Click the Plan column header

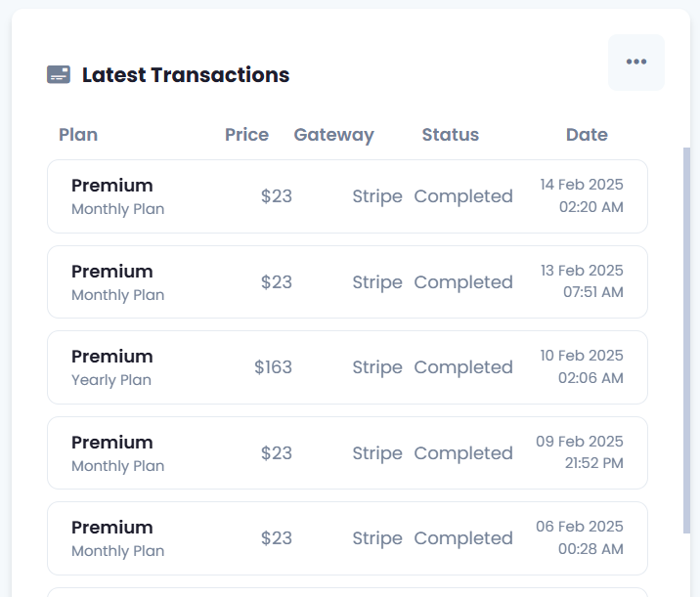coord(78,135)
